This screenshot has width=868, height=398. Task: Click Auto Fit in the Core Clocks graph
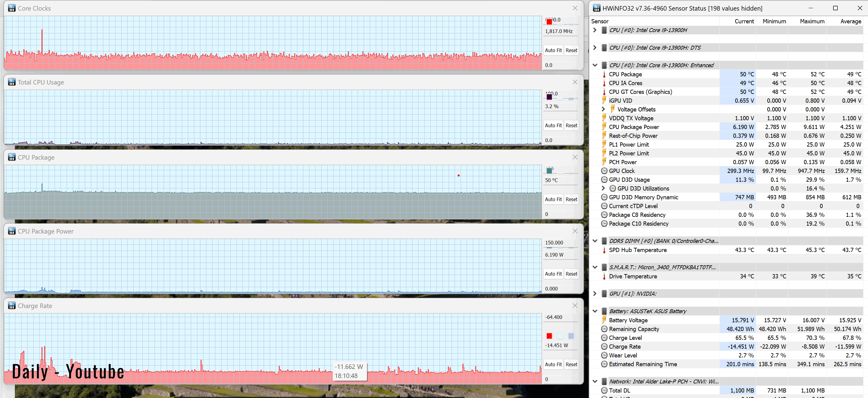[553, 51]
